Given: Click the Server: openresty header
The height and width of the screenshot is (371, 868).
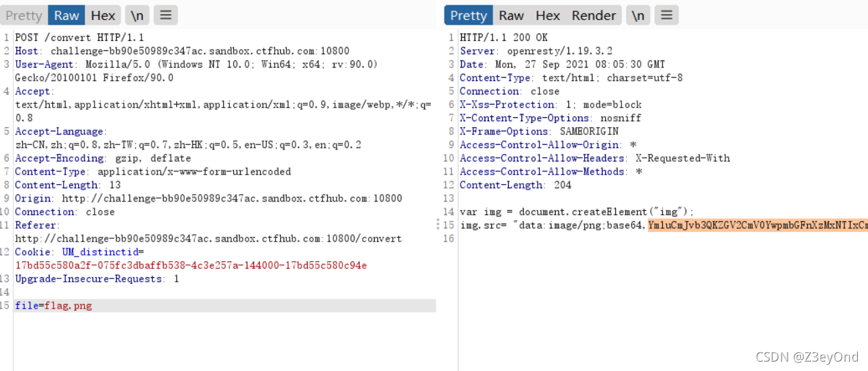Looking at the screenshot, I should (x=536, y=51).
